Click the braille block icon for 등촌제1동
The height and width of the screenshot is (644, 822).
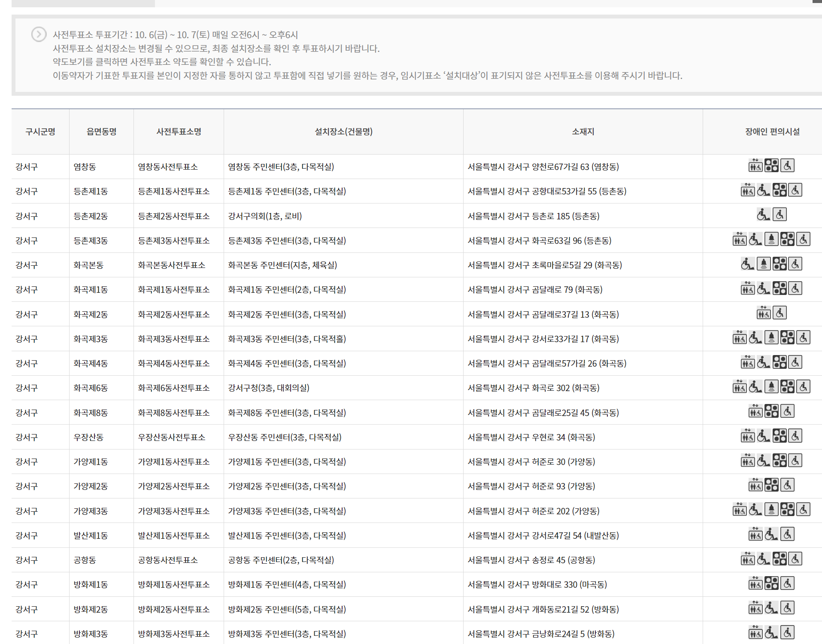pyautogui.click(x=780, y=190)
